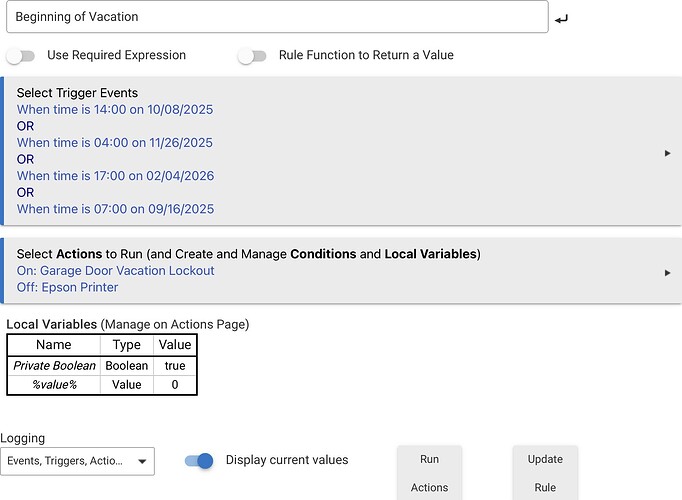682x500 pixels.
Task: Open the Logging dropdown
Action: click(x=77, y=461)
